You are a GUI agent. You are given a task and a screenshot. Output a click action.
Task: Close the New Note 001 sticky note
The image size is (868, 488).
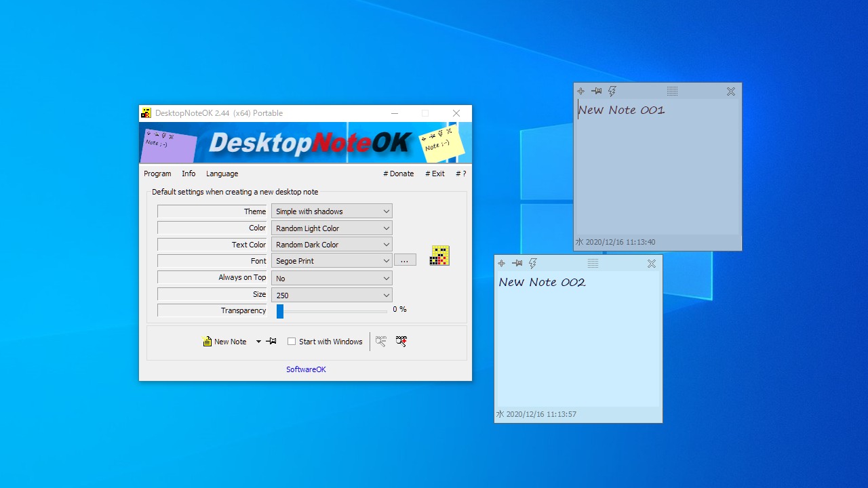(x=731, y=91)
